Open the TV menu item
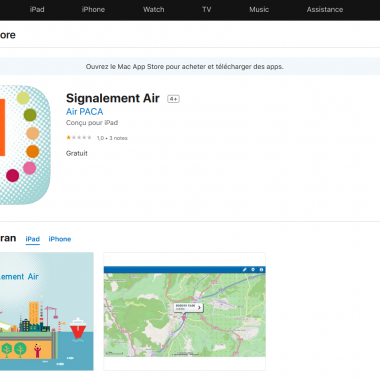This screenshot has height=380, width=380. [207, 9]
